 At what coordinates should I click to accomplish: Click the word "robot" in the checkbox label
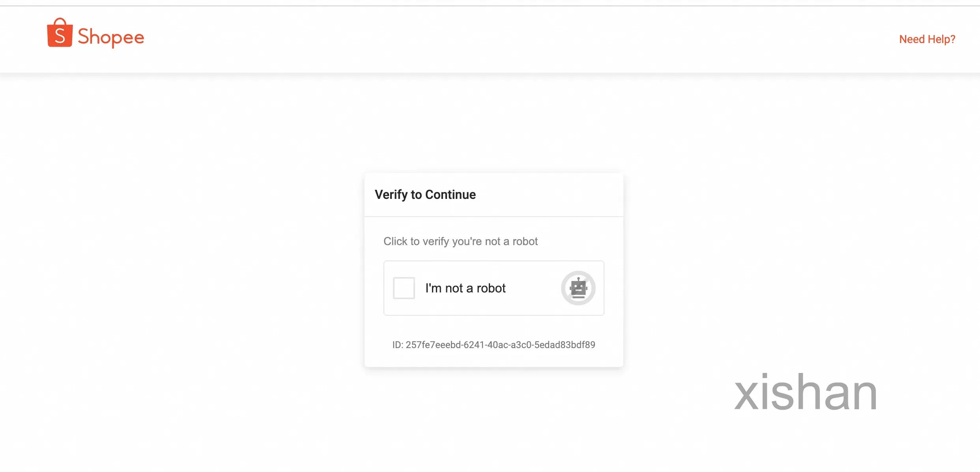(491, 288)
